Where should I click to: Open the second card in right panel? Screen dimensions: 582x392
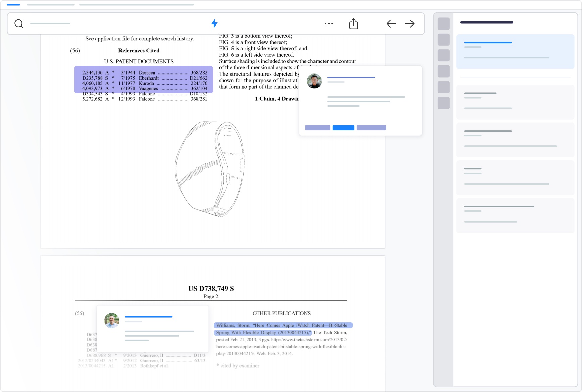click(515, 102)
